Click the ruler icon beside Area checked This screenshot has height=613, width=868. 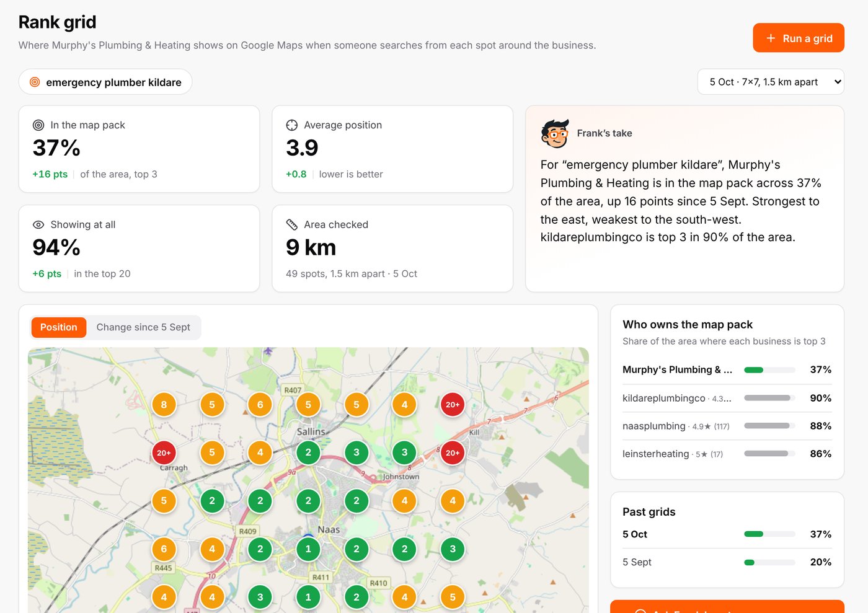pos(292,225)
